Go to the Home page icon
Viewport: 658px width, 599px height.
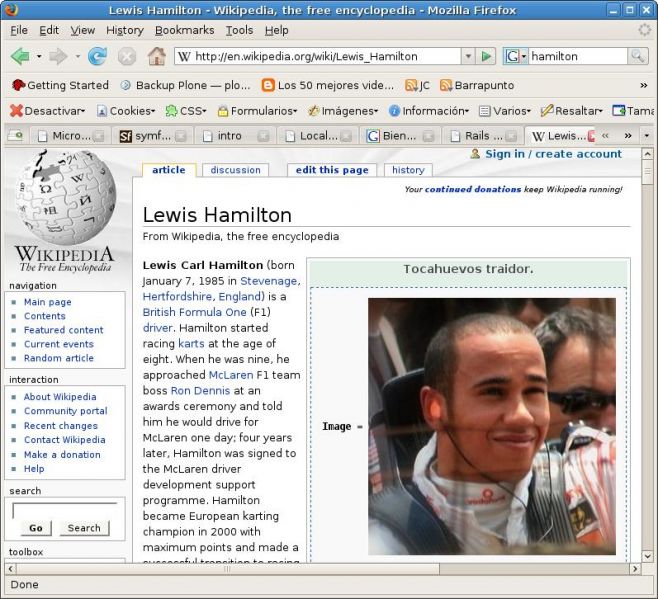(x=157, y=56)
